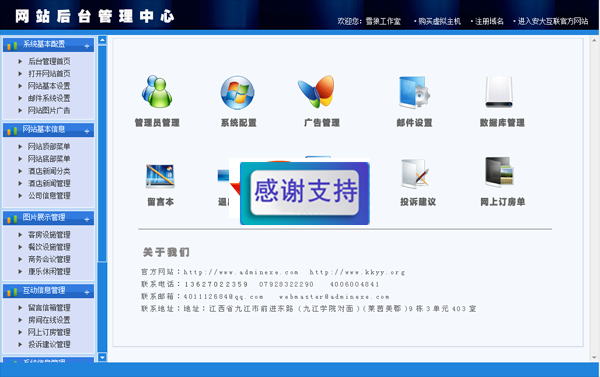Open the 数据库管理 drive icon

[x=499, y=92]
